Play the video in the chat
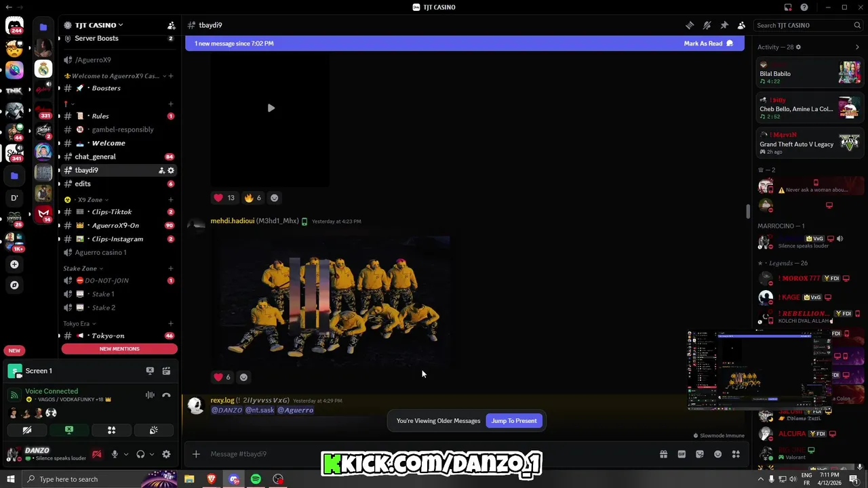Screen dimensions: 868x488 [271, 108]
